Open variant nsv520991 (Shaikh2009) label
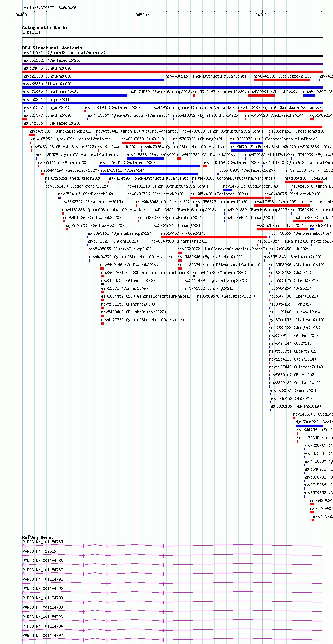The width and height of the screenshot is (333, 644). pos(273,92)
